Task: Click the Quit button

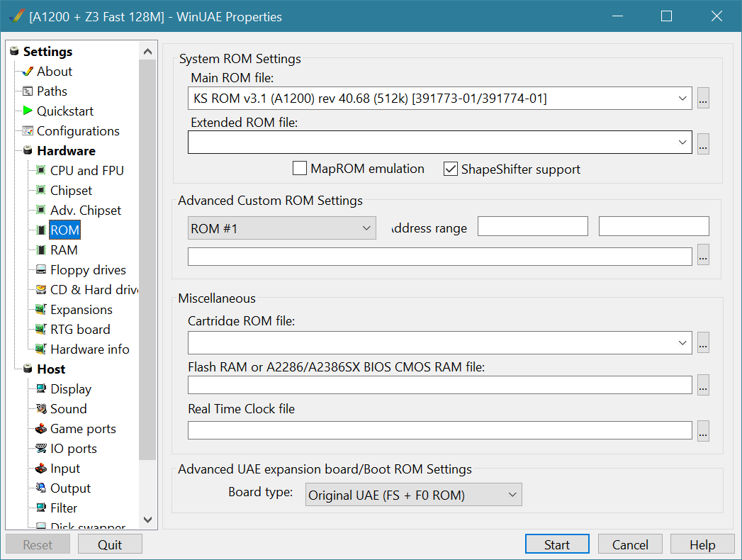Action: (x=110, y=544)
